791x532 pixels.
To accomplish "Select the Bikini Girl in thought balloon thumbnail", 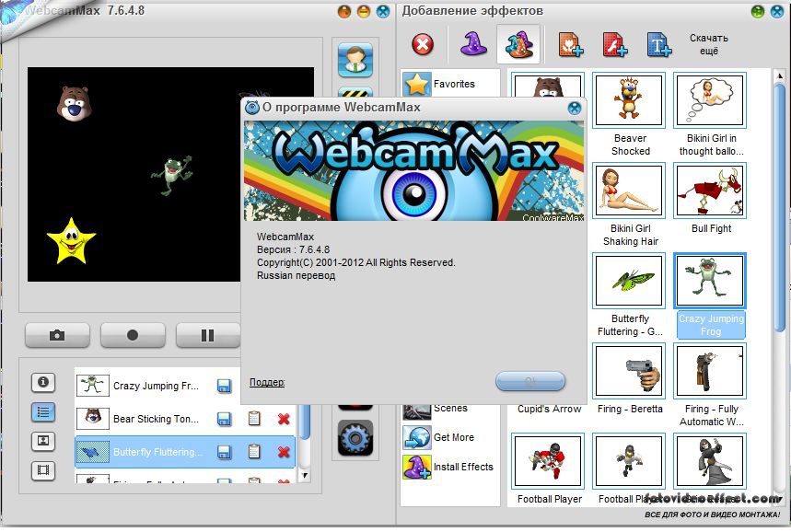I will pos(710,99).
